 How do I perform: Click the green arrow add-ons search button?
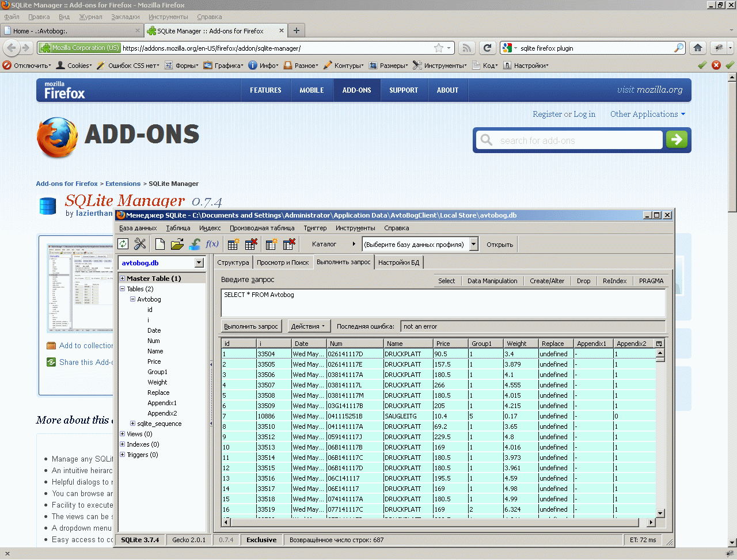click(x=677, y=139)
